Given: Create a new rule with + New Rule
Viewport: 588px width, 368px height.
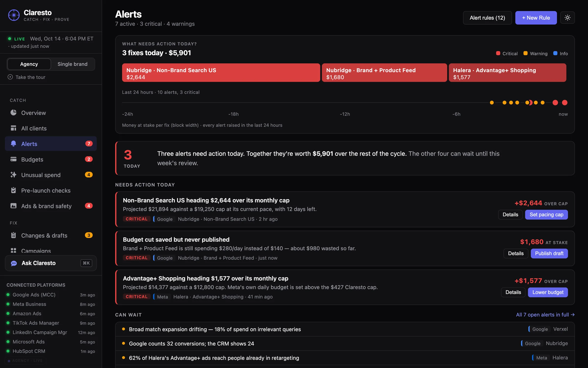Looking at the screenshot, I should click(x=536, y=18).
